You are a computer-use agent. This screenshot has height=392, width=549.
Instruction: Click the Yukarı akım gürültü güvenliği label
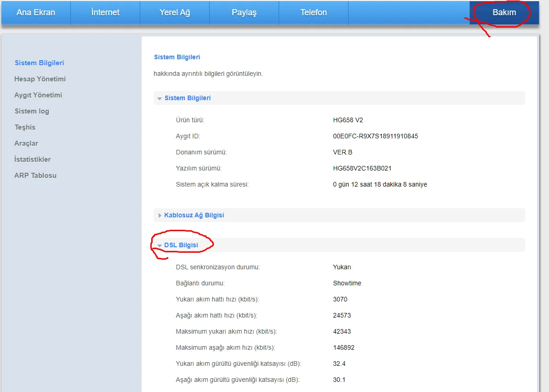(239, 364)
